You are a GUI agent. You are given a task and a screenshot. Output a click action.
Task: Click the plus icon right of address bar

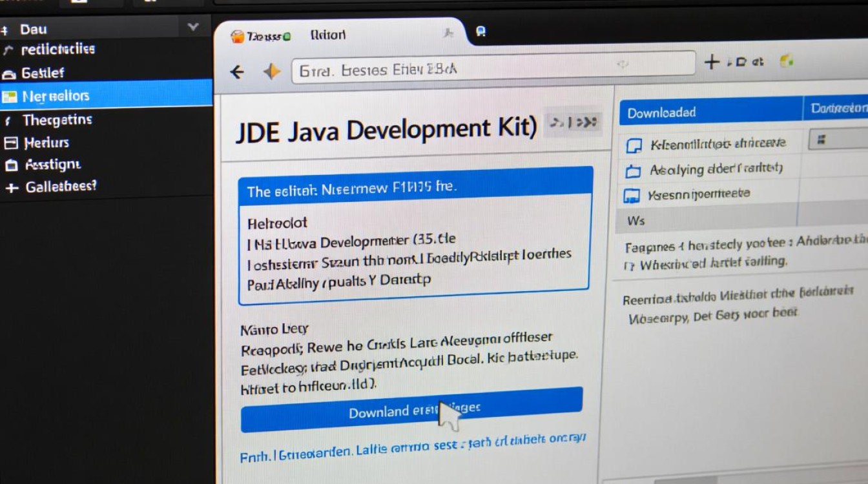coord(711,62)
